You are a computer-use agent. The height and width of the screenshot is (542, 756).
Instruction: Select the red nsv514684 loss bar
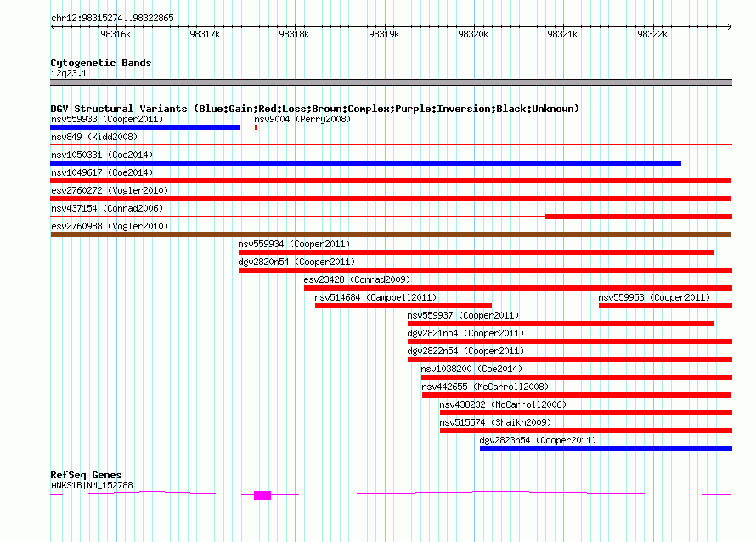pyautogui.click(x=403, y=306)
